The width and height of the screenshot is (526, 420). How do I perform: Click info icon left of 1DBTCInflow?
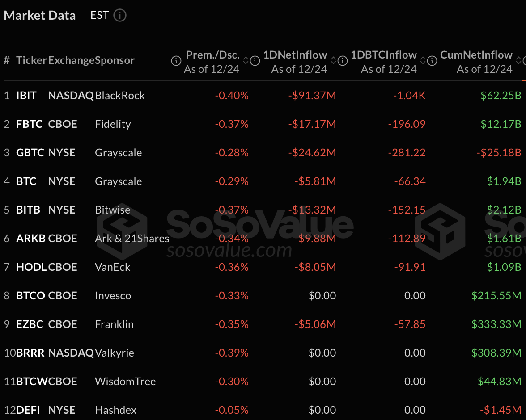tap(343, 61)
